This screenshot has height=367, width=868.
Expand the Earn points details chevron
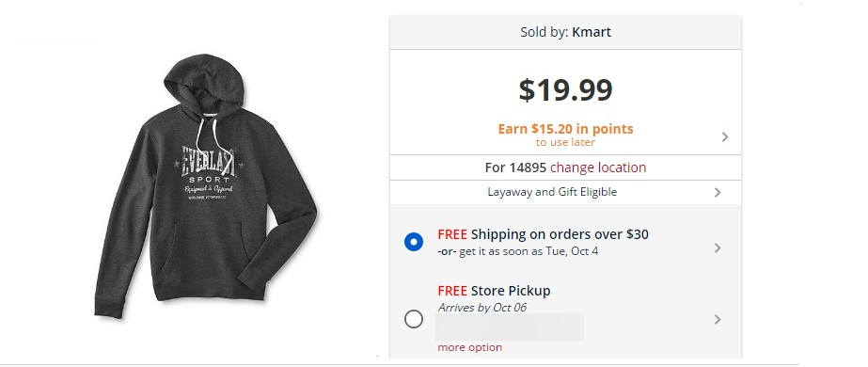coord(725,136)
